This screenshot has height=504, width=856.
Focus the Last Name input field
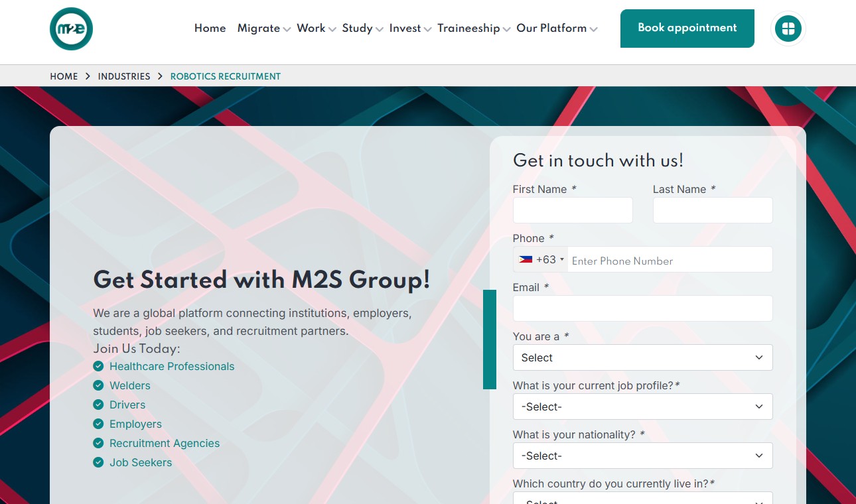point(713,210)
